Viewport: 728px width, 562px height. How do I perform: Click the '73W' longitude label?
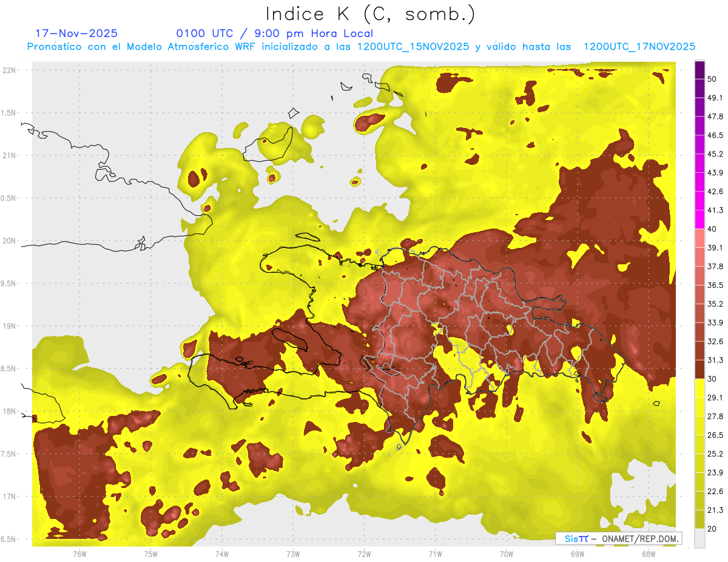[293, 554]
